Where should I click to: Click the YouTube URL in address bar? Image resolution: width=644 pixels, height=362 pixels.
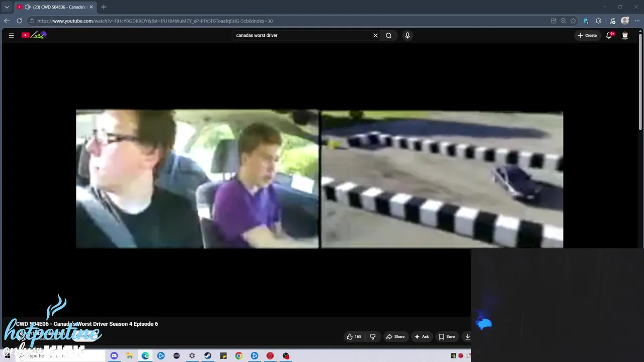point(155,21)
